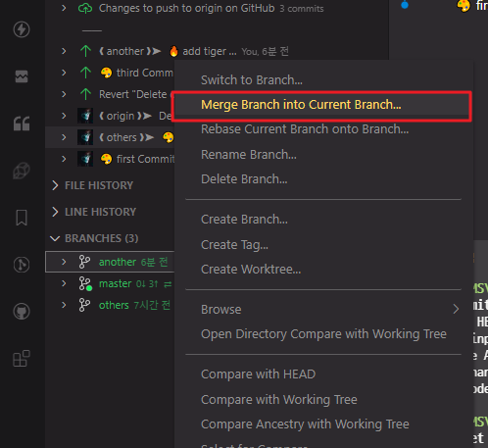Click the palette emoji on third Commit
This screenshot has width=488, height=448.
click(106, 73)
